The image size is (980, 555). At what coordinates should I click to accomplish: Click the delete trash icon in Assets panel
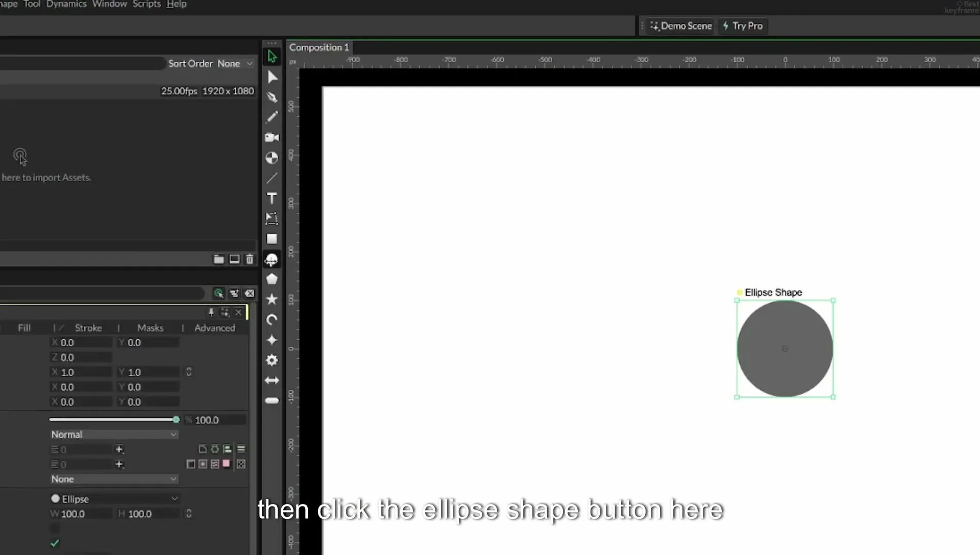[250, 259]
